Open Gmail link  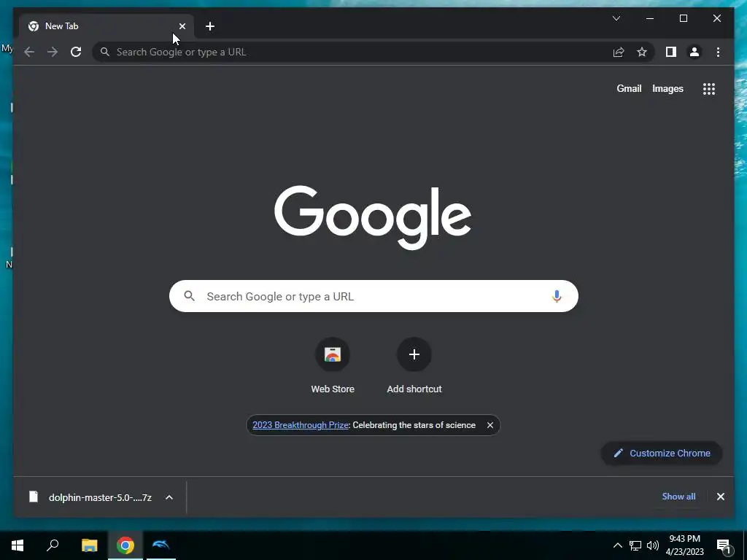click(629, 88)
